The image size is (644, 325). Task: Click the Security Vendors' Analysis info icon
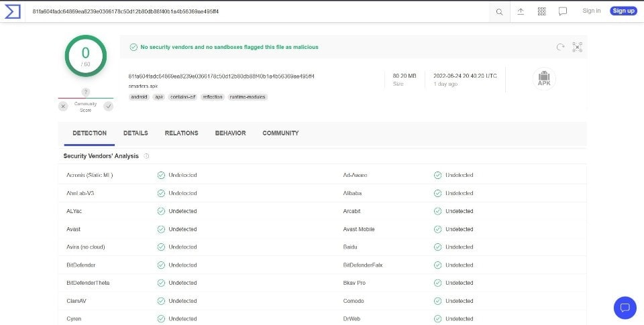pos(146,156)
